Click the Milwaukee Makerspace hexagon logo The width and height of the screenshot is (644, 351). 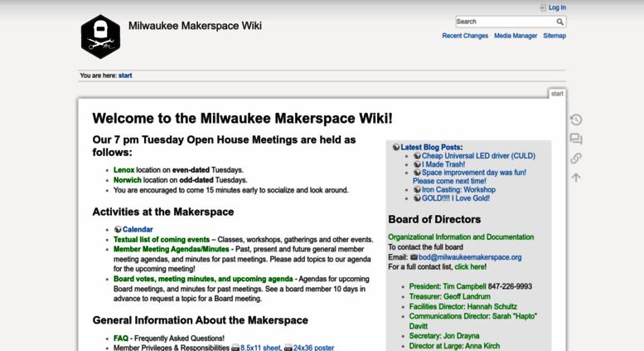click(x=100, y=37)
